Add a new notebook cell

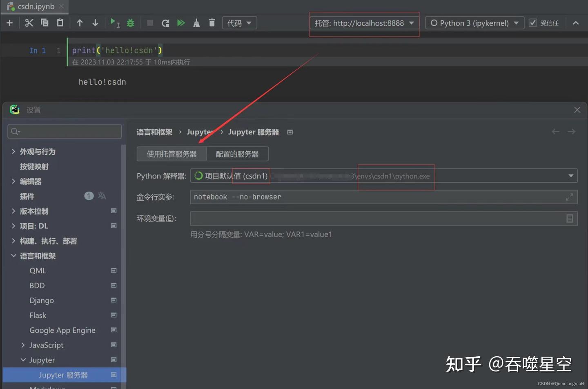coord(9,23)
